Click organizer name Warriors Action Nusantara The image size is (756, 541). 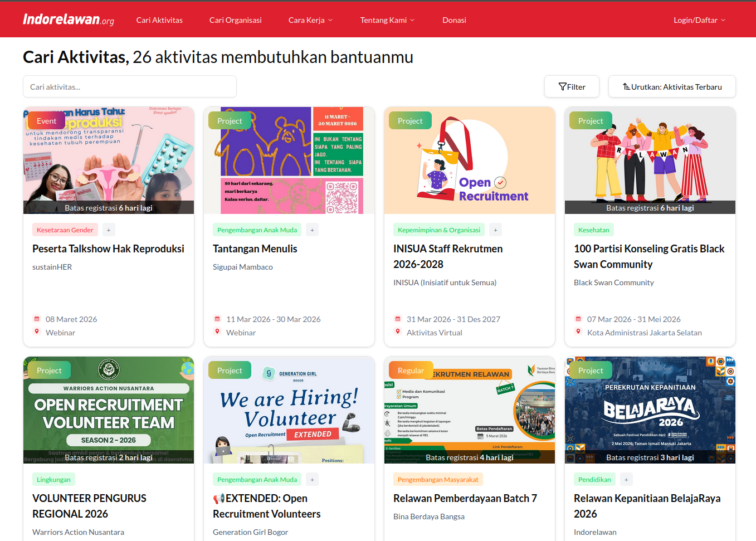(78, 532)
